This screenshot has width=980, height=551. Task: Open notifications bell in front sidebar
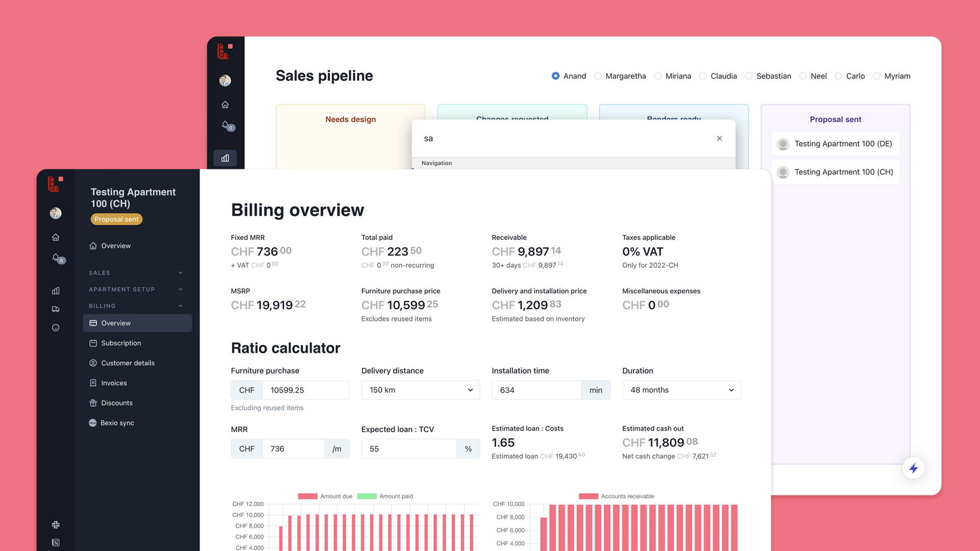point(56,257)
